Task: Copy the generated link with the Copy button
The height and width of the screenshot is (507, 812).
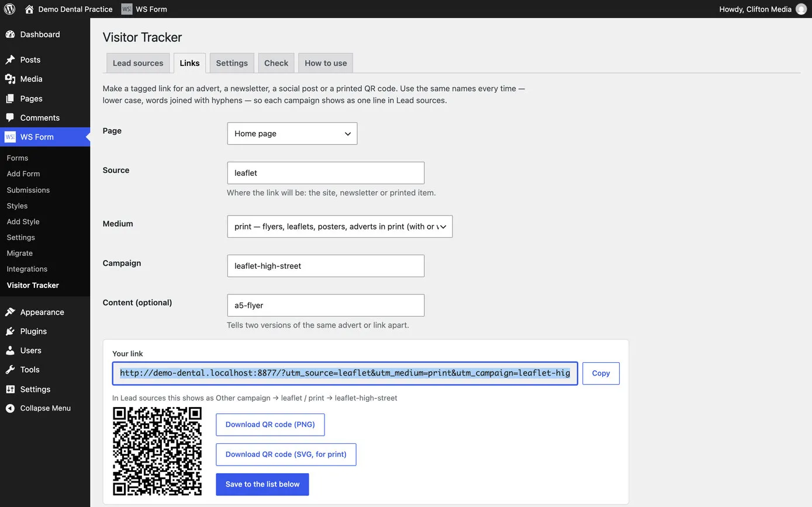Action: click(601, 373)
